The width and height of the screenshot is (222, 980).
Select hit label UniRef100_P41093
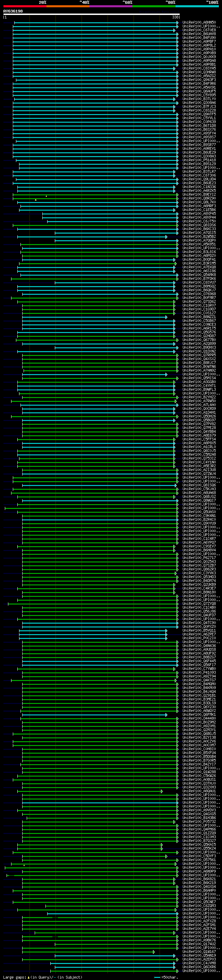tap(199, 673)
